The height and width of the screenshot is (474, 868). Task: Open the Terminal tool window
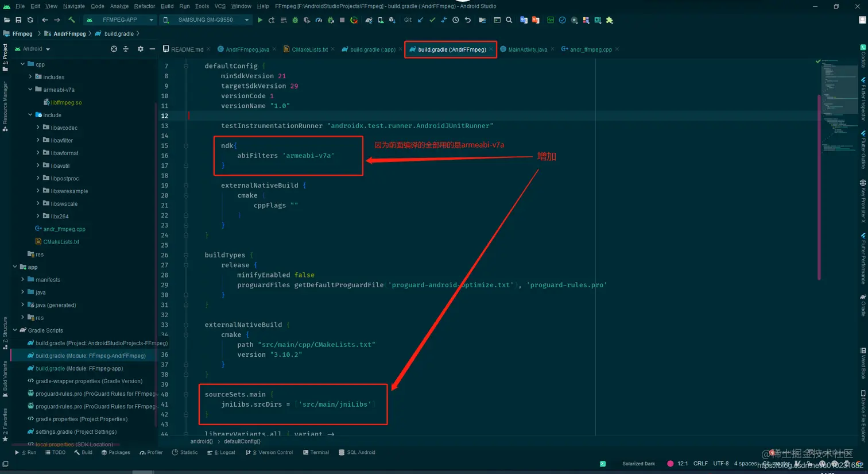316,453
